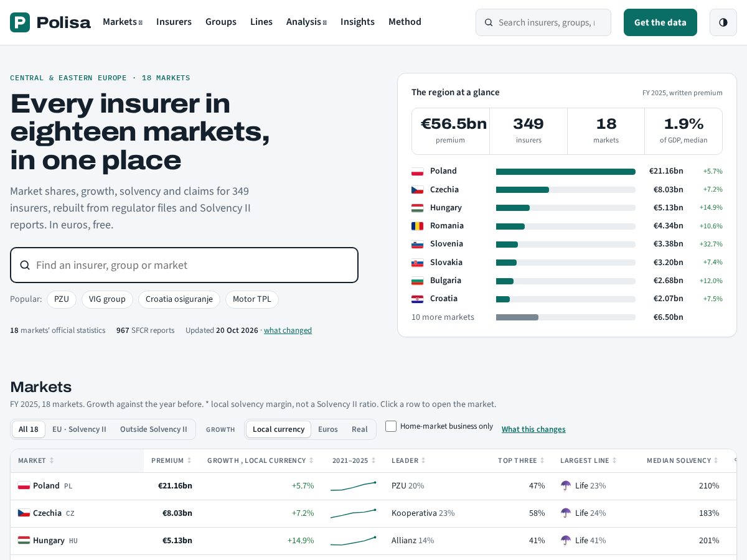747x560 pixels.
Task: Sort by Market column arrow
Action: (52, 461)
